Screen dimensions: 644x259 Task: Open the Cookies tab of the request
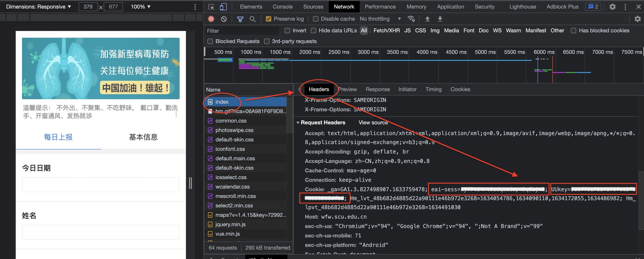tap(460, 89)
